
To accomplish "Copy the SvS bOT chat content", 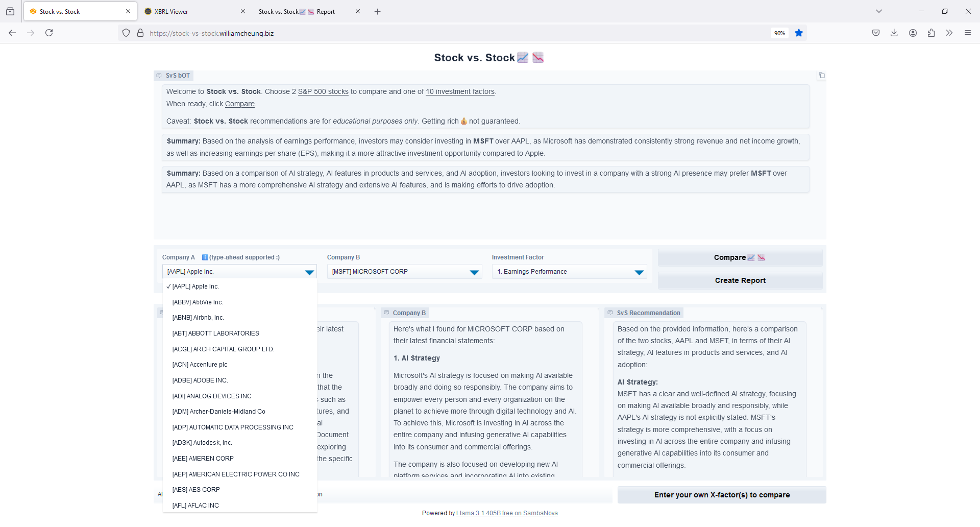I will (822, 76).
